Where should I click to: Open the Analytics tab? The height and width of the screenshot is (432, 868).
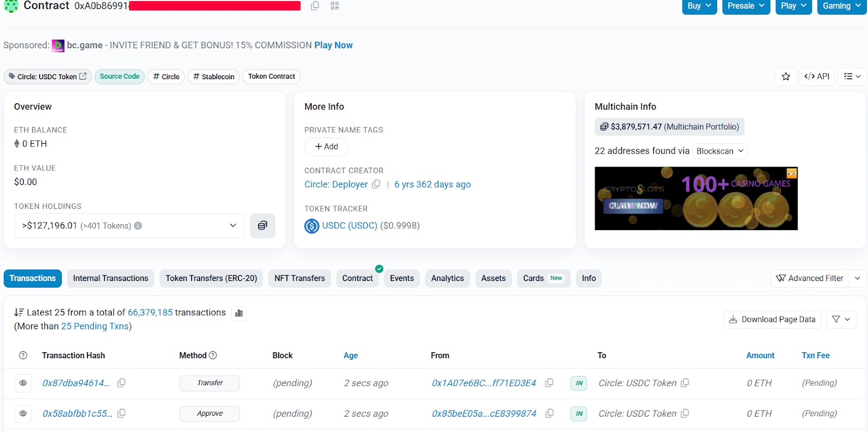pos(448,278)
